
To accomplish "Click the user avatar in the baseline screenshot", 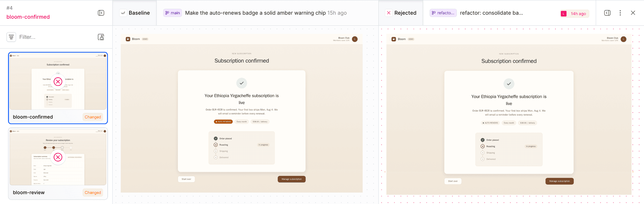I will pos(355,39).
